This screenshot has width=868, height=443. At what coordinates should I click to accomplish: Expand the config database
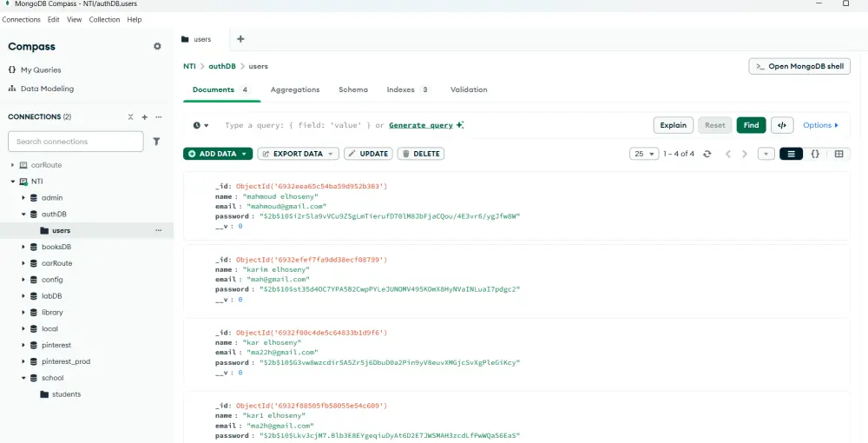click(x=23, y=280)
